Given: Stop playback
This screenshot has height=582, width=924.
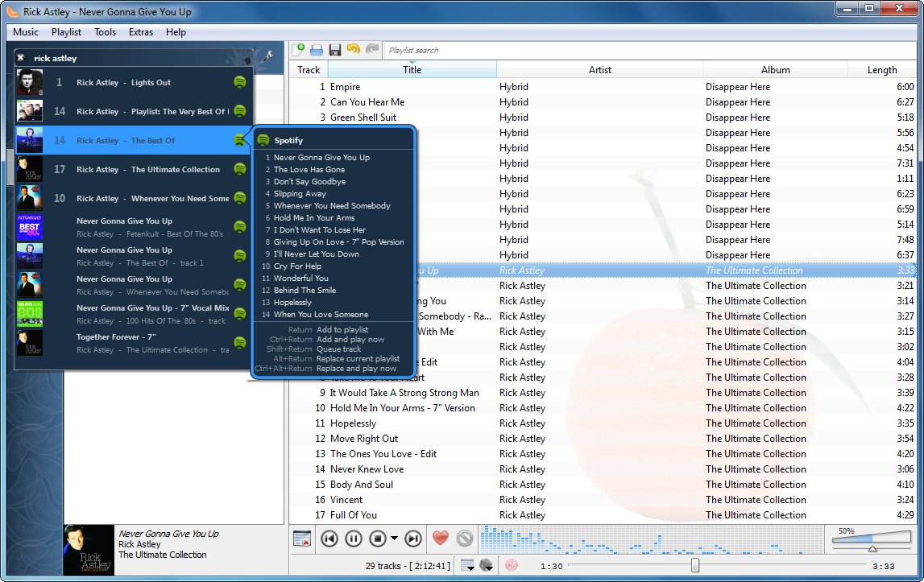Looking at the screenshot, I should coord(378,539).
